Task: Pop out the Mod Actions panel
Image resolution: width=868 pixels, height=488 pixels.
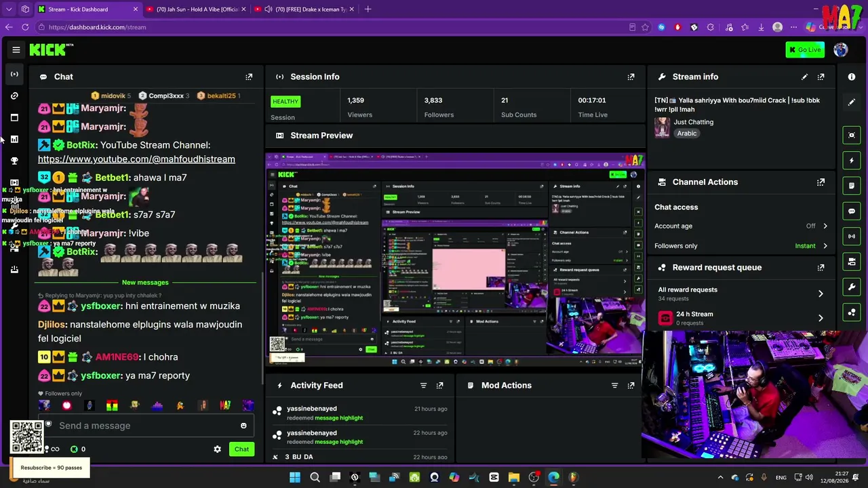Action: click(x=631, y=385)
